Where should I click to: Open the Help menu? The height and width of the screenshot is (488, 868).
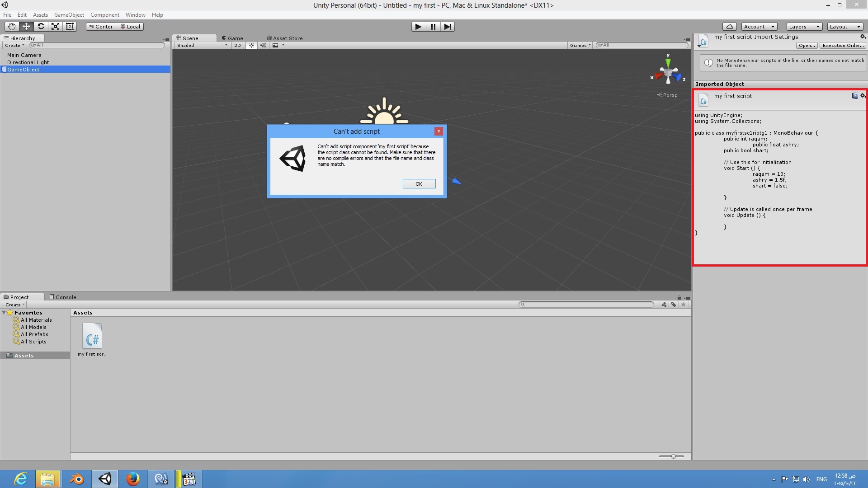157,15
